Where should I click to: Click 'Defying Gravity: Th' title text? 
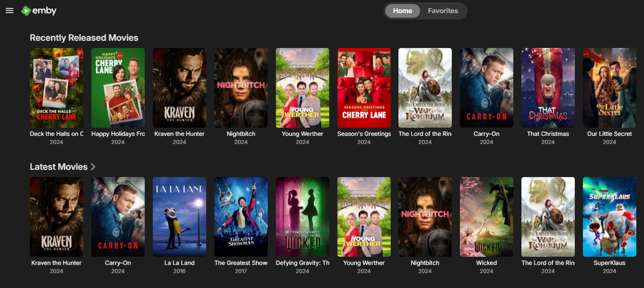303,263
